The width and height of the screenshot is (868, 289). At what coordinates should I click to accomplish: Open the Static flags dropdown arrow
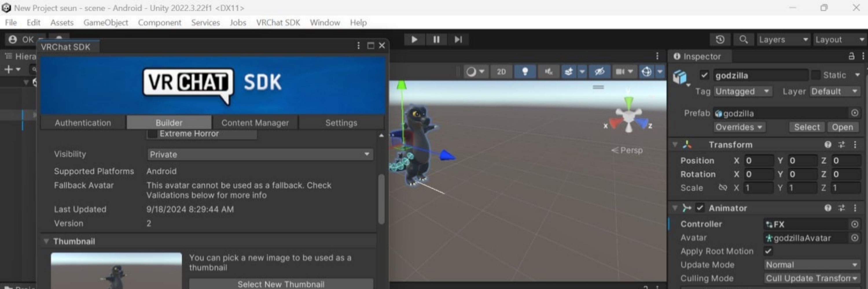858,75
